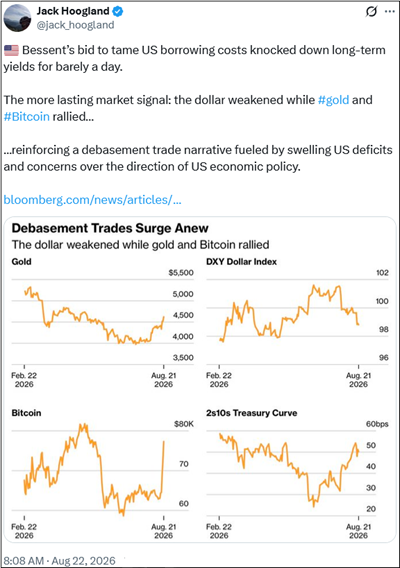Click the Aug. 21 2026 marker on Gold chart
The height and width of the screenshot is (568, 400).
(163, 380)
